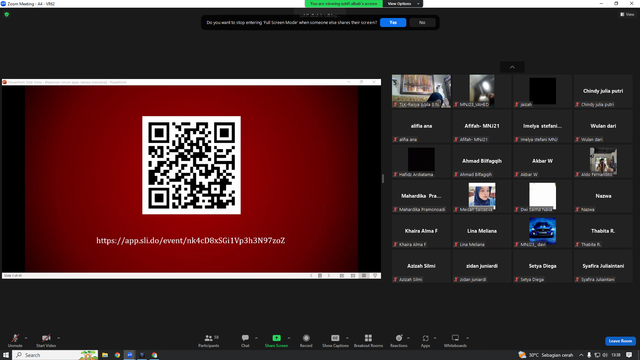
Task: Start Video using the camera icon
Action: 46,340
